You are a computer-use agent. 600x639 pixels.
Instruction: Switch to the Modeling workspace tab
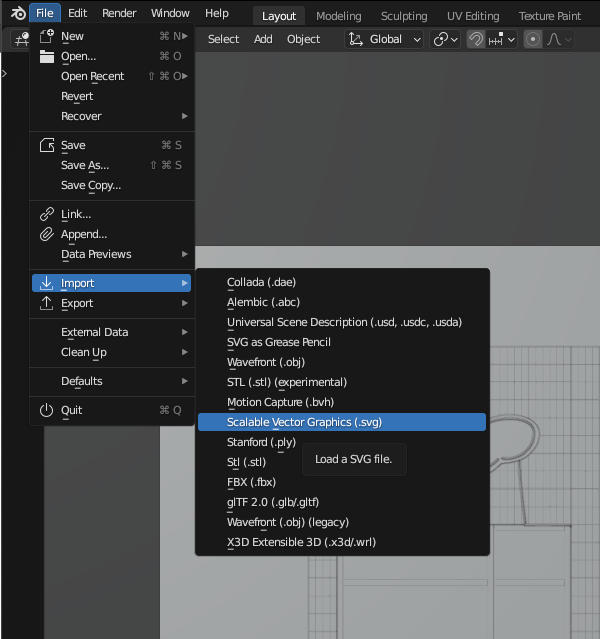click(x=339, y=16)
